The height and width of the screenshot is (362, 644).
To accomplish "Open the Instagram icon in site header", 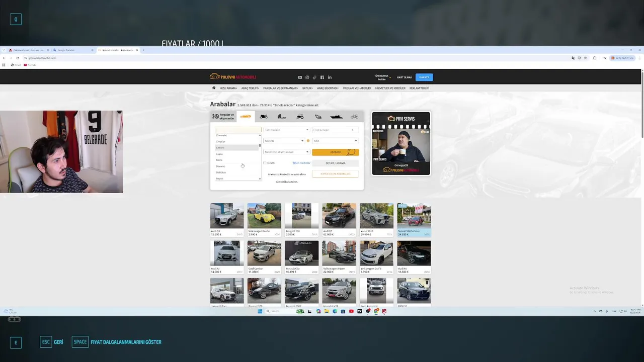I will tap(307, 77).
